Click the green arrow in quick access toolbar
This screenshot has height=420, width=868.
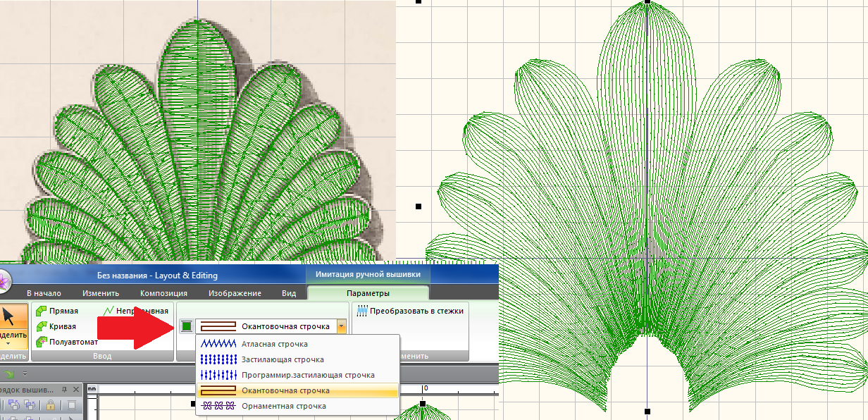tap(9, 373)
